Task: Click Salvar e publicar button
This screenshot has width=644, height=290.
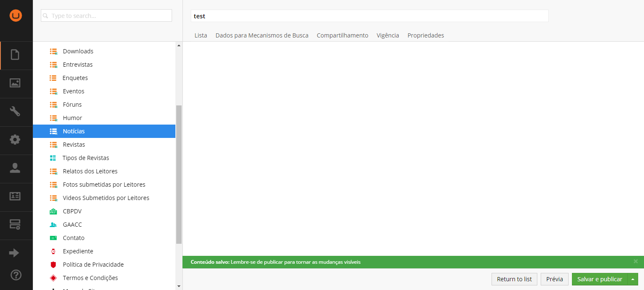Action: click(600, 279)
